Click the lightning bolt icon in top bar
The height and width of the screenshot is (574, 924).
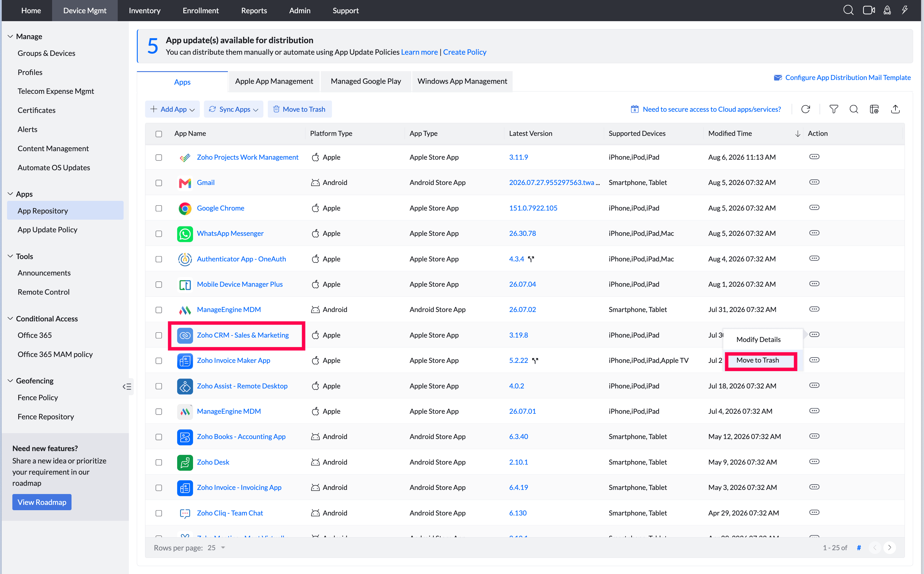pyautogui.click(x=905, y=10)
